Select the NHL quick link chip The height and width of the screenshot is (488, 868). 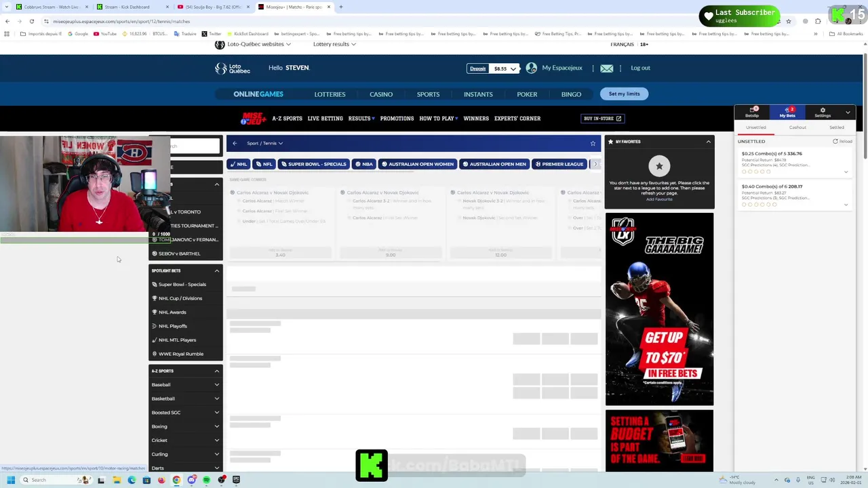tap(239, 164)
